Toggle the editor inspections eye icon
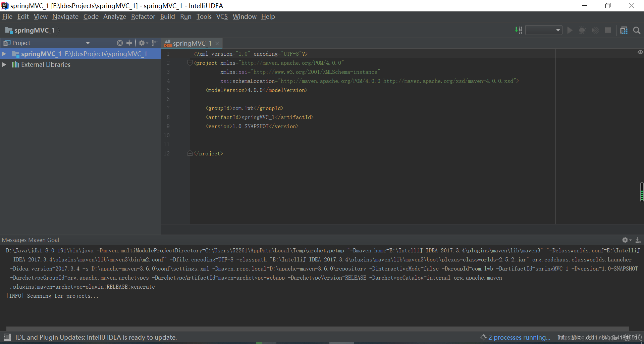Screen dimensions: 644x344 [640, 52]
